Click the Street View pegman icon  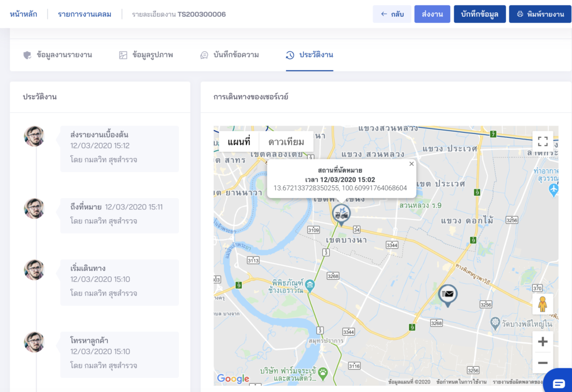pyautogui.click(x=543, y=304)
